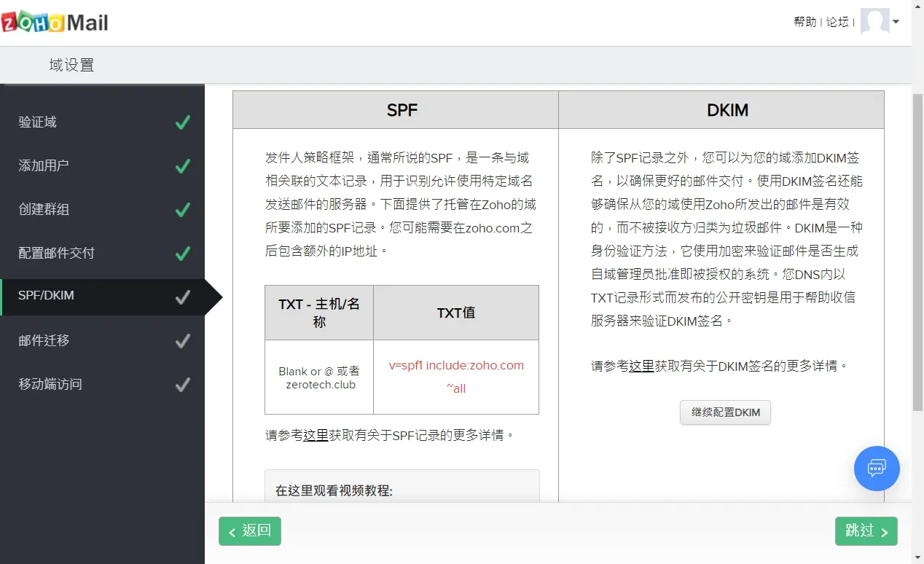
Task: Select 邮件迁移 in the sidebar
Action: click(x=102, y=341)
